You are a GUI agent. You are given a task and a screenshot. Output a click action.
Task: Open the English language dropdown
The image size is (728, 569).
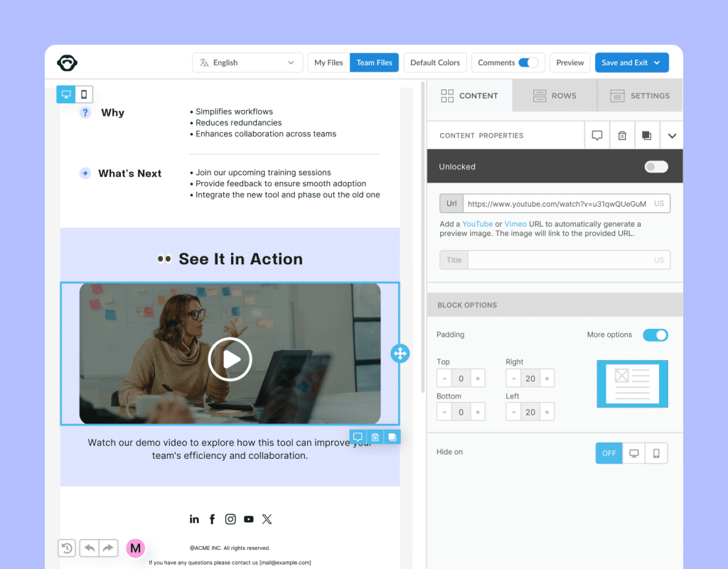point(247,63)
